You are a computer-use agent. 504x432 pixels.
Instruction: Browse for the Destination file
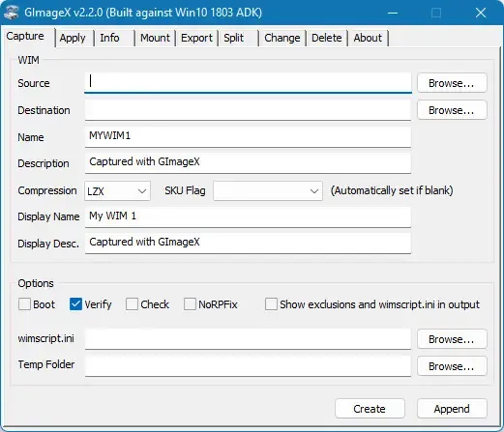point(452,110)
